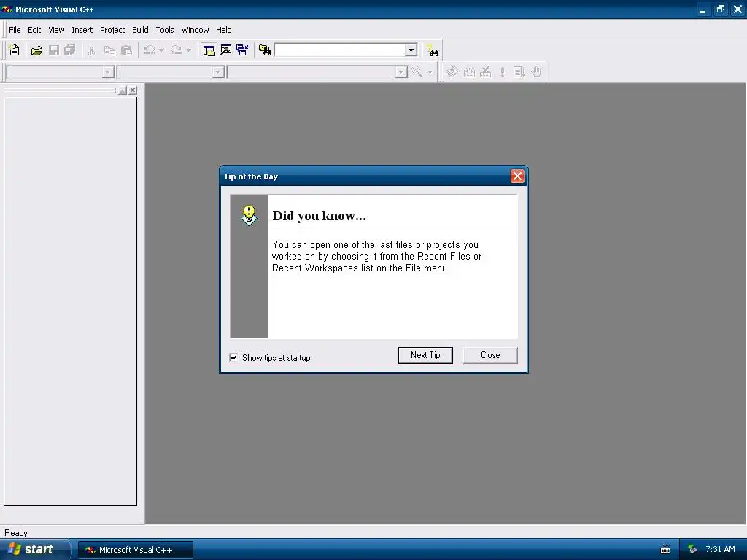This screenshot has width=747, height=560.
Task: Click the Open folder toolbar icon
Action: pyautogui.click(x=36, y=50)
